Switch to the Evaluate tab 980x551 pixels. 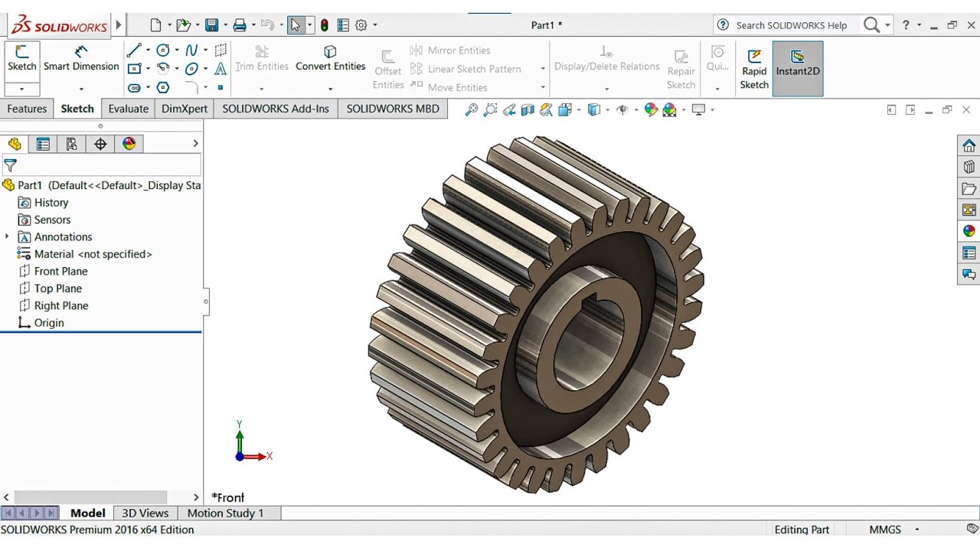pyautogui.click(x=128, y=109)
